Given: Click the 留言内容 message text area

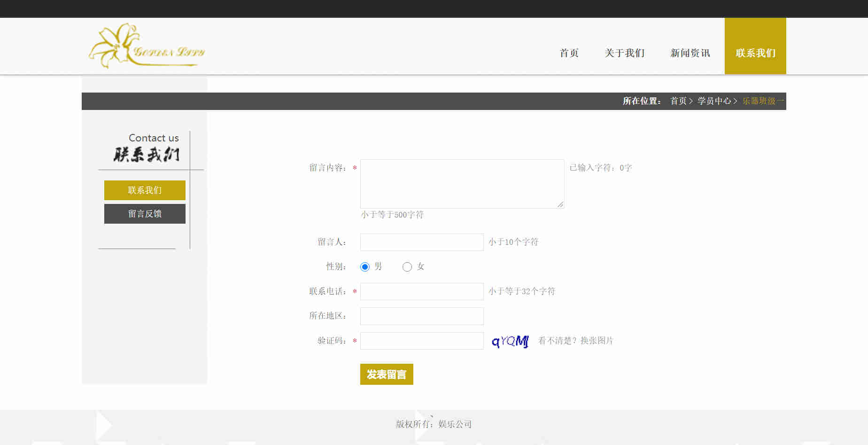Looking at the screenshot, I should tap(462, 184).
